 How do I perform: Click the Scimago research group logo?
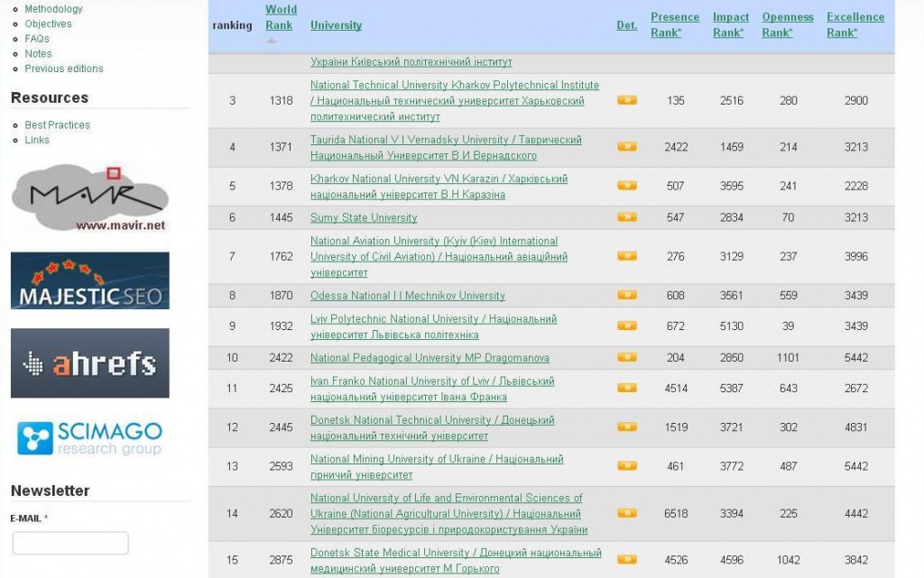click(x=90, y=438)
